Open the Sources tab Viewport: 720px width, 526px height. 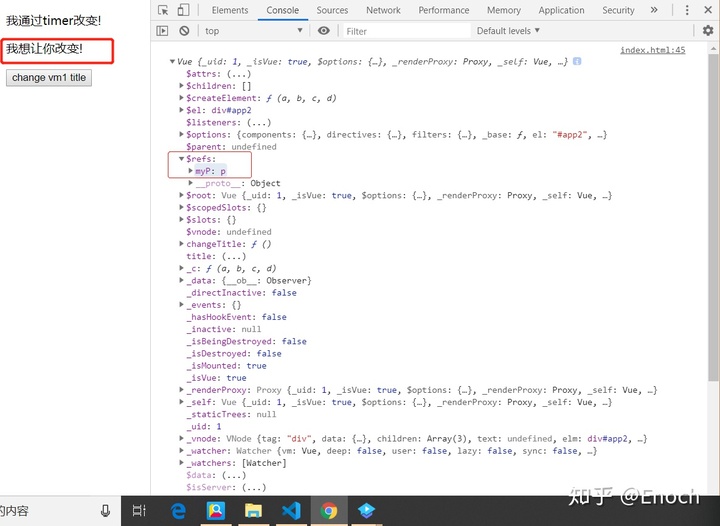(332, 10)
